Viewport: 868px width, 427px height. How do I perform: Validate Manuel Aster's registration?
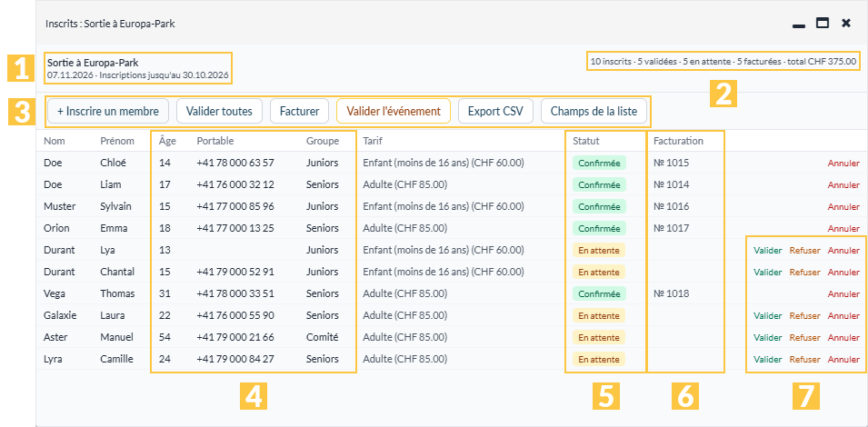click(x=767, y=337)
